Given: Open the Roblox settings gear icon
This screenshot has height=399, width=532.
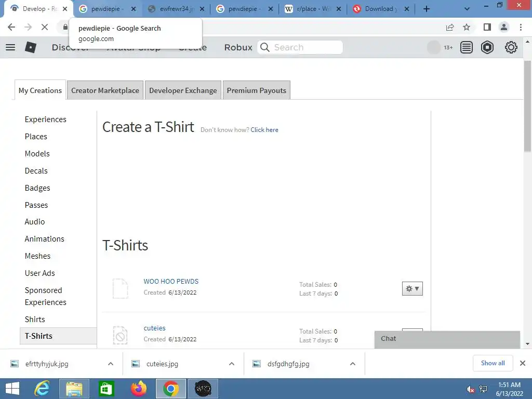Looking at the screenshot, I should pyautogui.click(x=511, y=47).
